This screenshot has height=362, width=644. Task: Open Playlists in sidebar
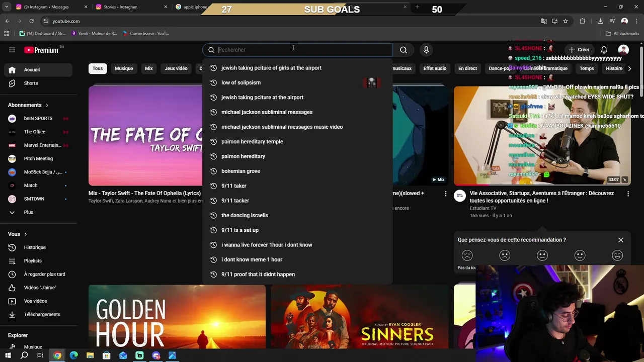(x=38, y=261)
